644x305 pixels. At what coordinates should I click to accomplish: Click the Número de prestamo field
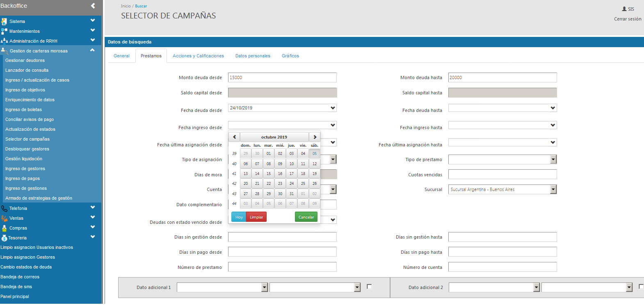click(282, 267)
